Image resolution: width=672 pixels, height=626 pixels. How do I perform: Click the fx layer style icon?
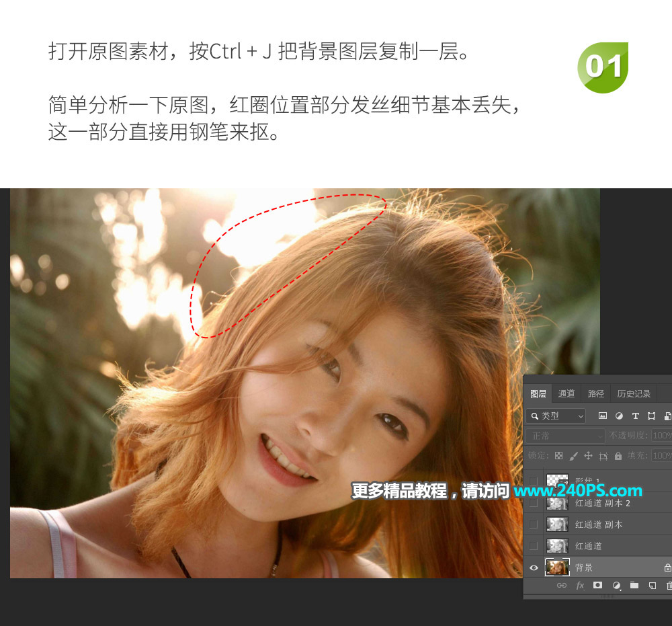[x=580, y=586]
